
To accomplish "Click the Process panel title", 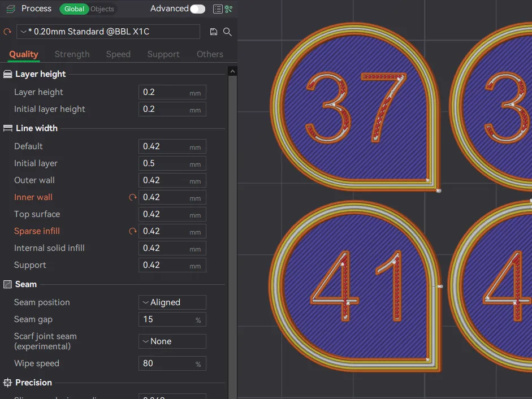I will 36,8.
